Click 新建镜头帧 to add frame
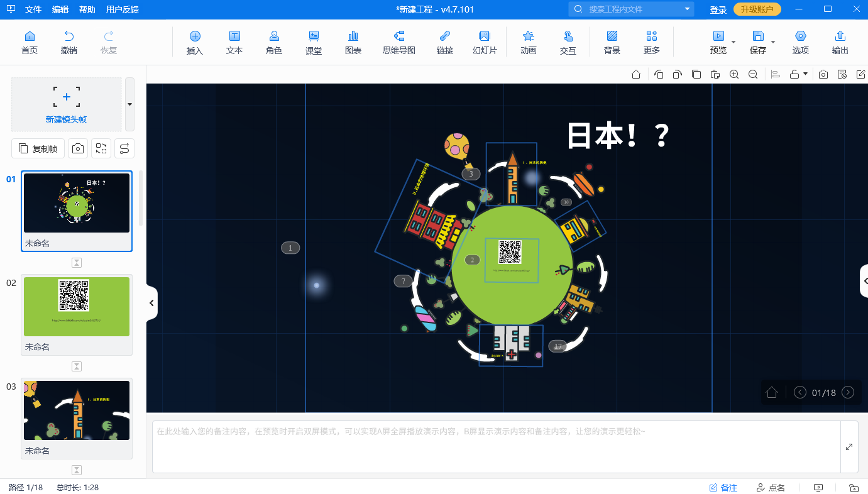868x494 pixels. tap(67, 104)
